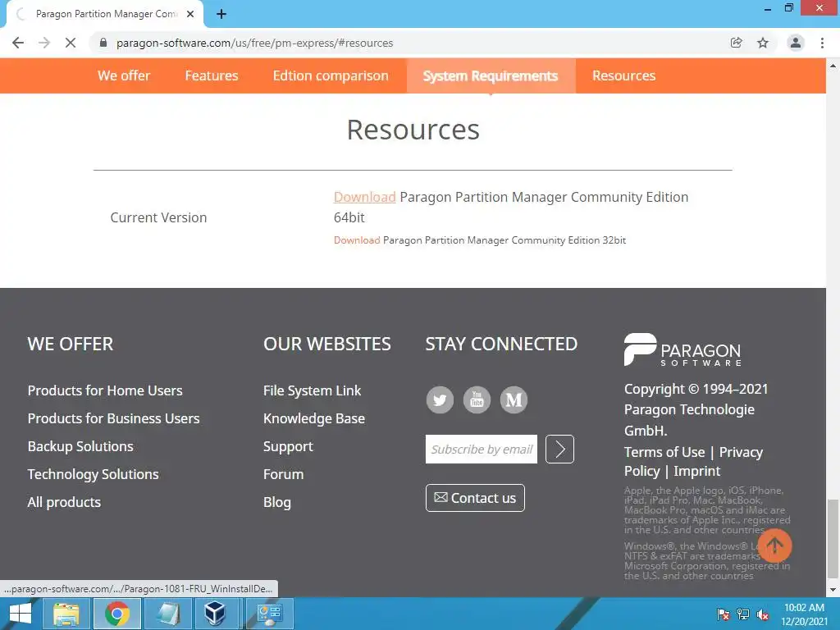Bookmark this page with star icon
Screen dimensions: 840x630
pos(763,43)
